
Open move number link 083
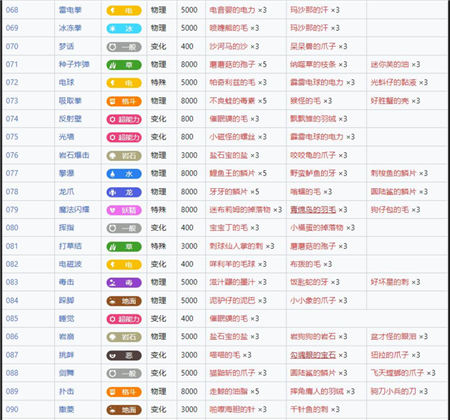tap(12, 282)
